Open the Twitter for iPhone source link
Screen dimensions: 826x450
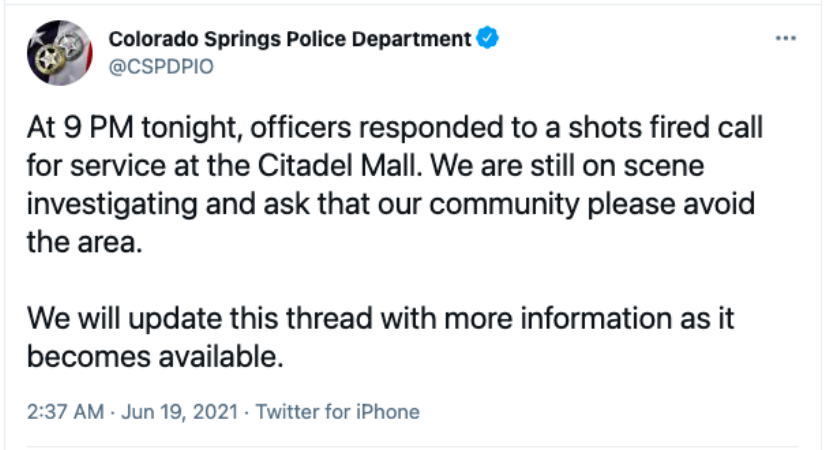338,412
